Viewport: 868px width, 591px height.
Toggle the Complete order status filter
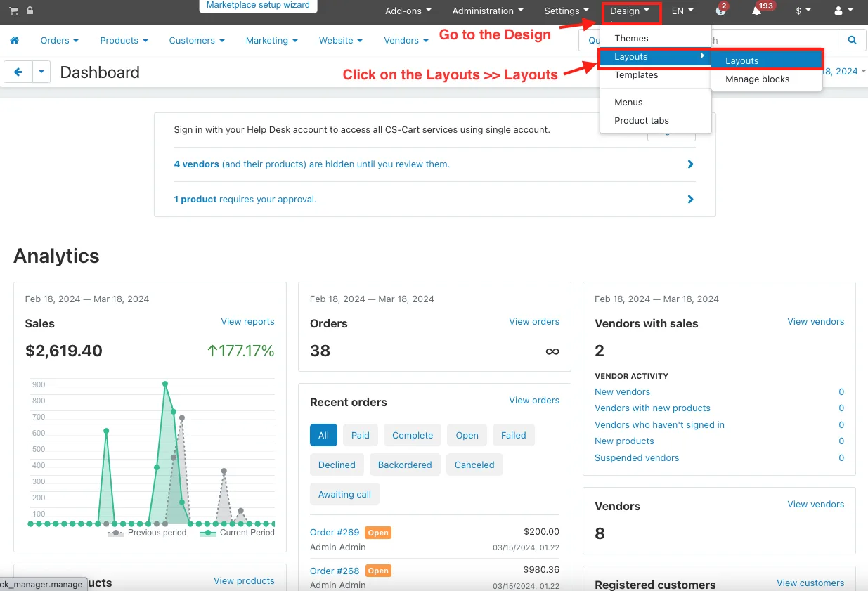pyautogui.click(x=413, y=435)
